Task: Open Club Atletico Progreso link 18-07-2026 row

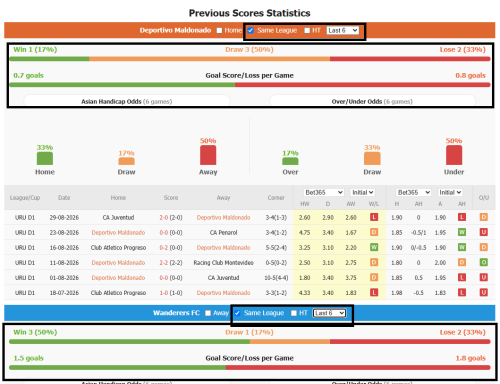Action: point(118,293)
